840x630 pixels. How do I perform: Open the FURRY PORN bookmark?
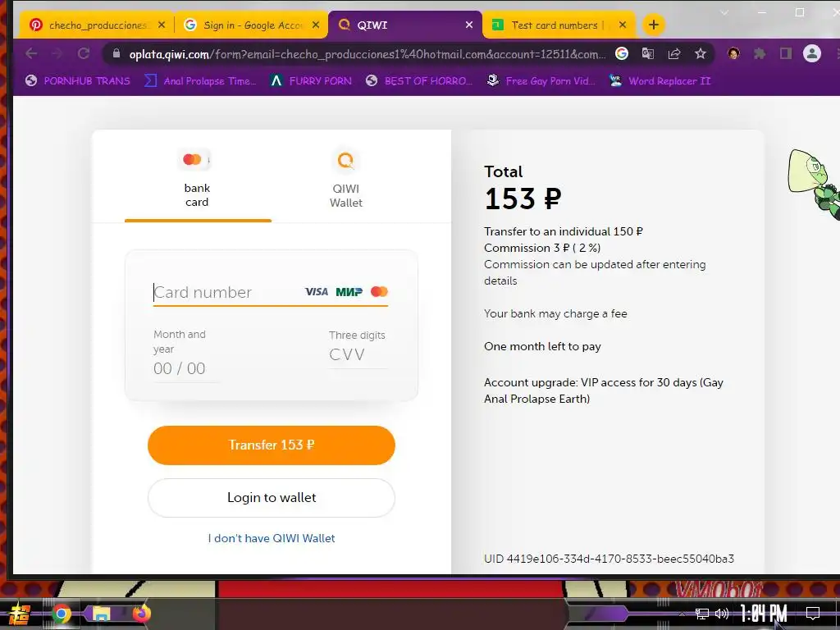tap(311, 81)
